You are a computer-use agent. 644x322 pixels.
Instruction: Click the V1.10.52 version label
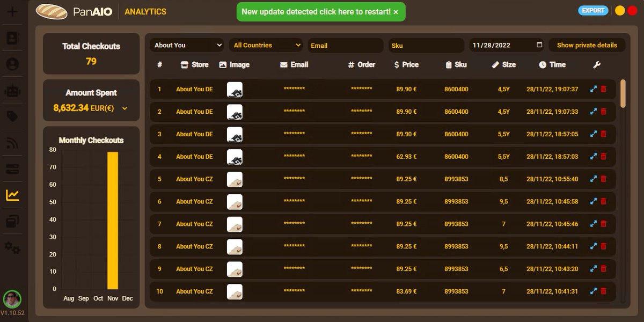pos(12,313)
